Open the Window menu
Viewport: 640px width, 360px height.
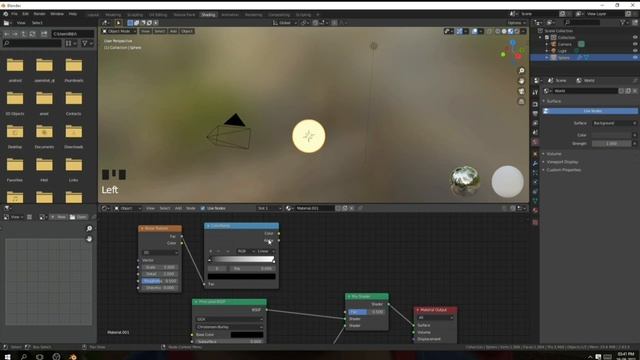click(57, 14)
